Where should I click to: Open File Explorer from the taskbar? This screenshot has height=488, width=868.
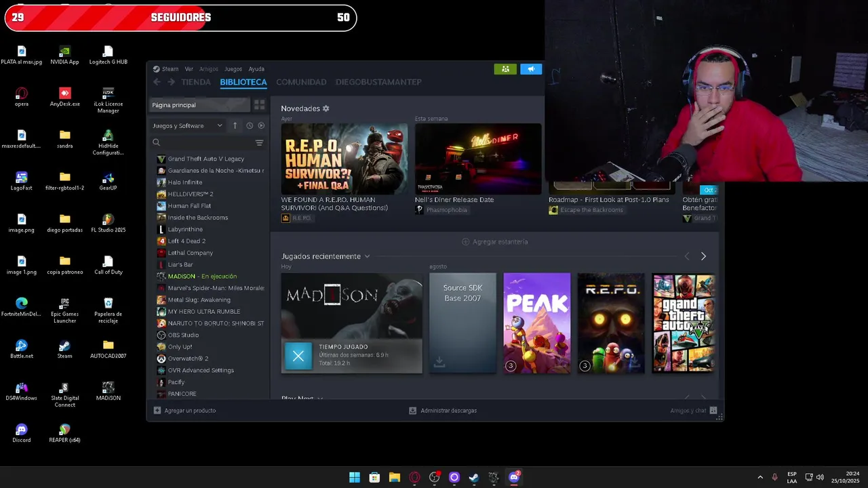point(395,477)
